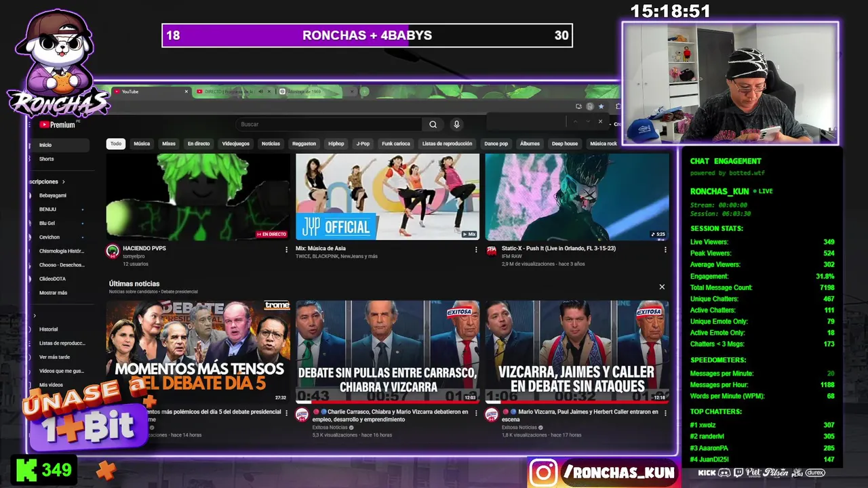Select the Todo filter chip
The height and width of the screenshot is (488, 868).
116,144
